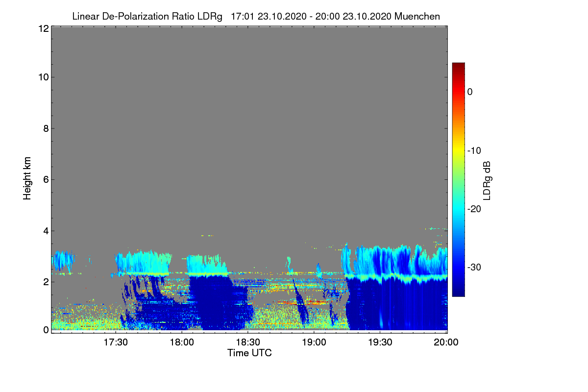The height and width of the screenshot is (392, 588).
Task: Click the time axis tick '18:30'
Action: [x=248, y=343]
